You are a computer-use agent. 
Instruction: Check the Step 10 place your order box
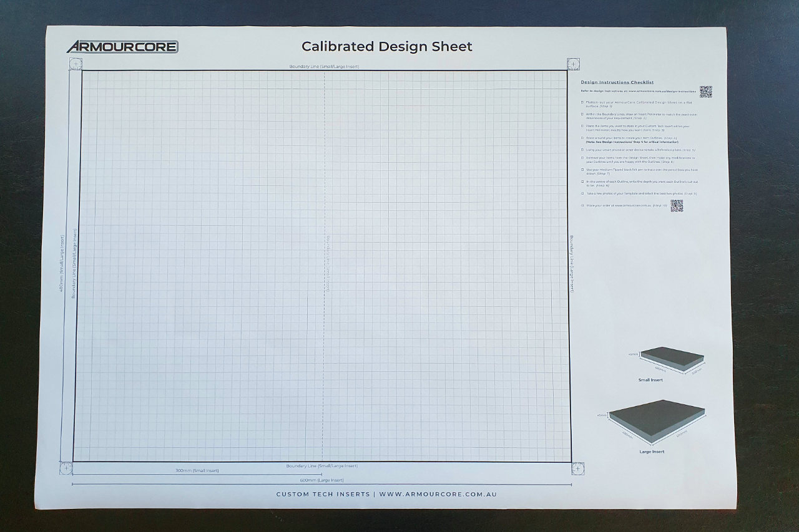pyautogui.click(x=582, y=205)
